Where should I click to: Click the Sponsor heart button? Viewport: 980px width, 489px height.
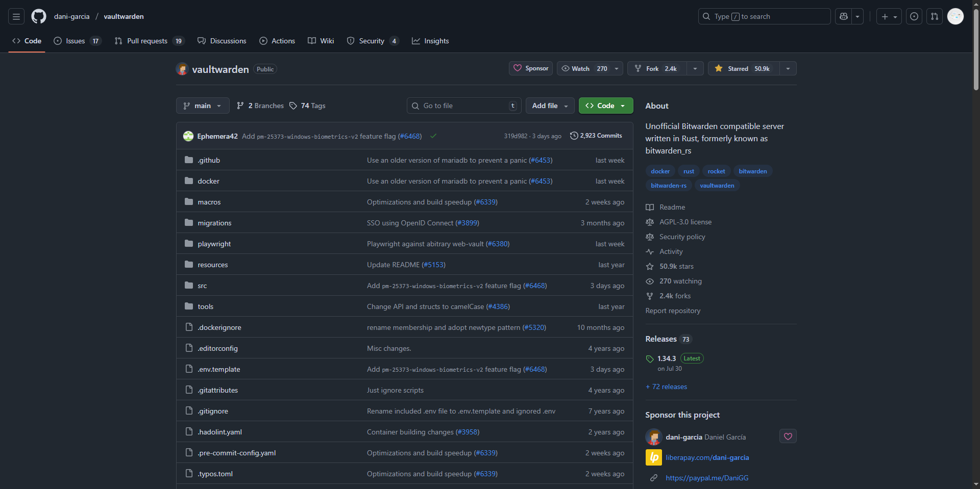[531, 68]
